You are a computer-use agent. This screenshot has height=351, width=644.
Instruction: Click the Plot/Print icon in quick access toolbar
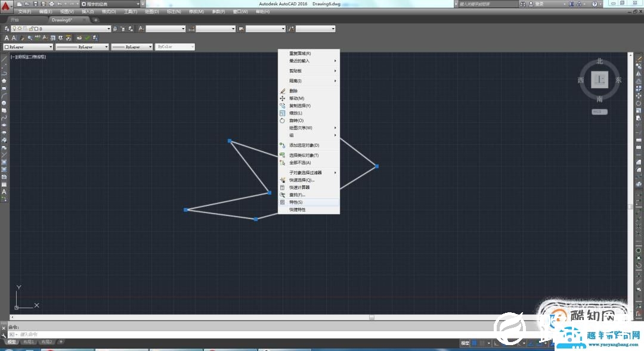[x=51, y=4]
